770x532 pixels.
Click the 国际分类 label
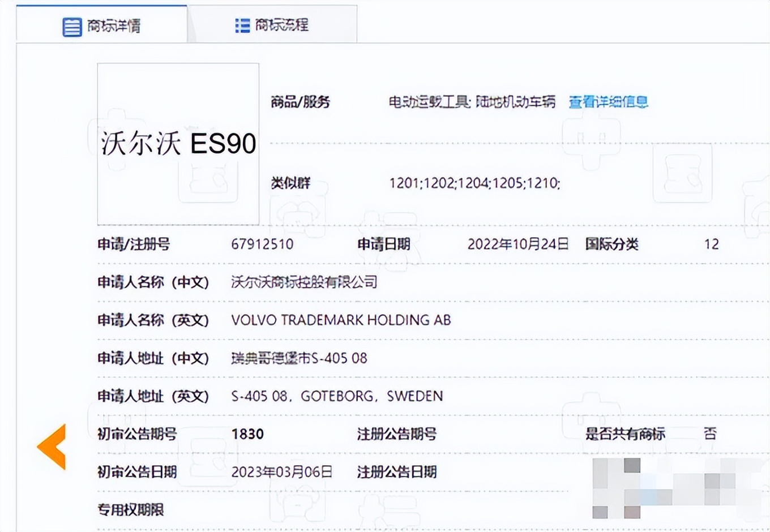611,244
